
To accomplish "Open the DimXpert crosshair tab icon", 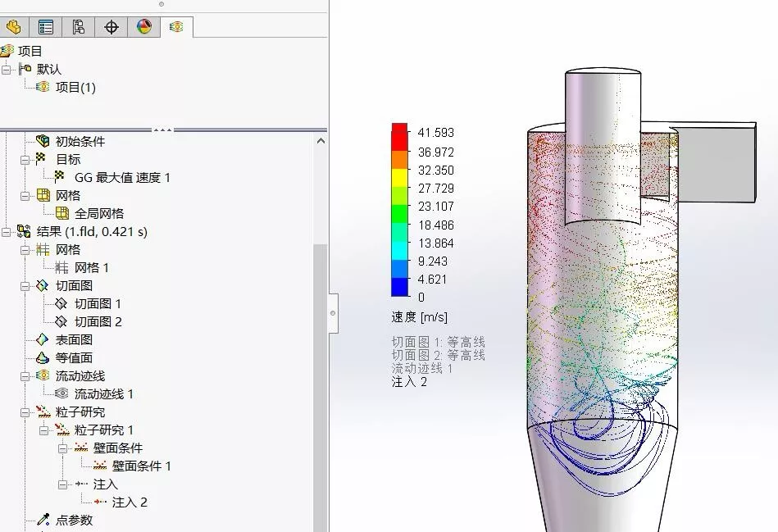I will pos(111,27).
